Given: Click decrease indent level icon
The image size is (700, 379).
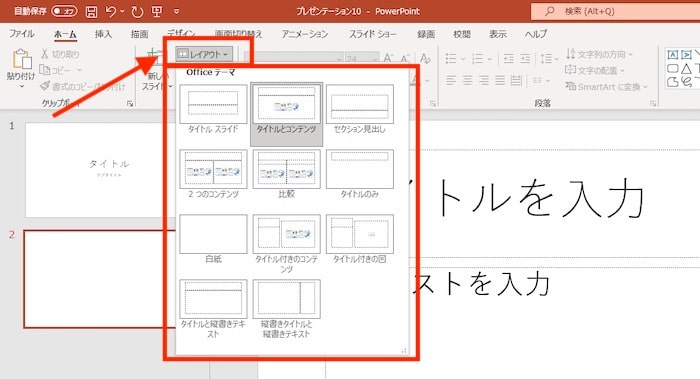Looking at the screenshot, I should [508, 58].
